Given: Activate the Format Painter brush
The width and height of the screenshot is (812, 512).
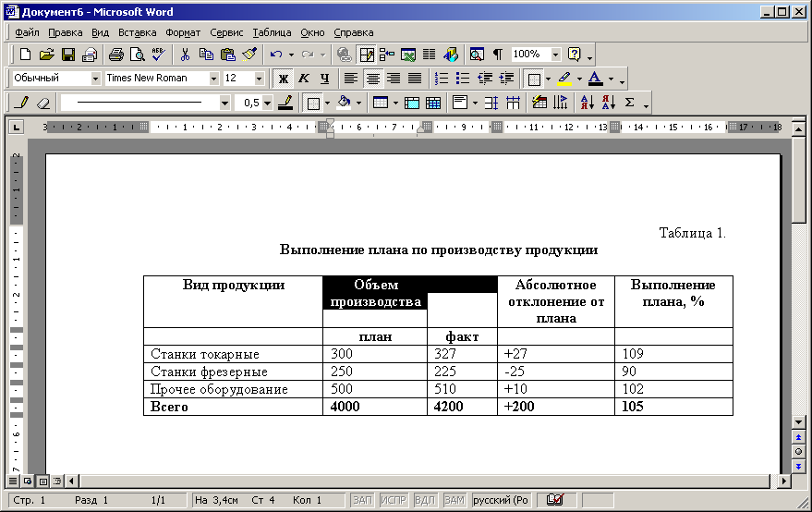Looking at the screenshot, I should (x=249, y=55).
